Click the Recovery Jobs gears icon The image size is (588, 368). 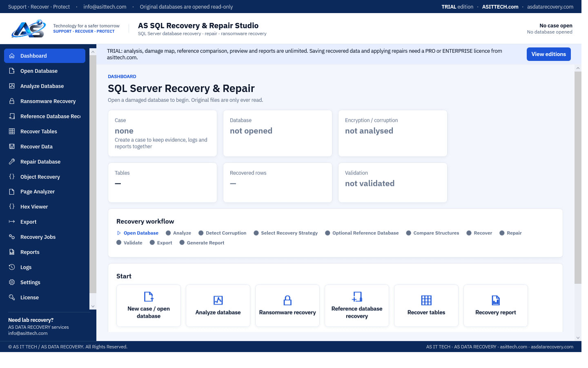(x=12, y=237)
